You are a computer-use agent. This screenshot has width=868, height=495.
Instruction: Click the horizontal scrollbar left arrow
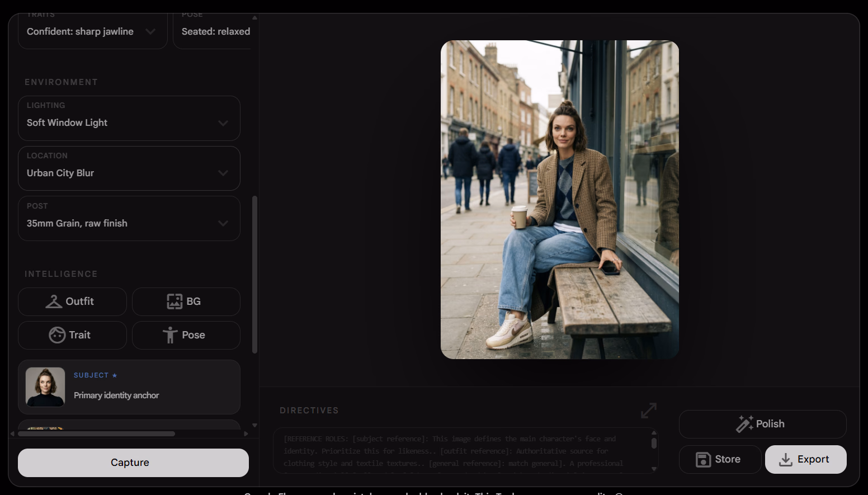[12, 433]
